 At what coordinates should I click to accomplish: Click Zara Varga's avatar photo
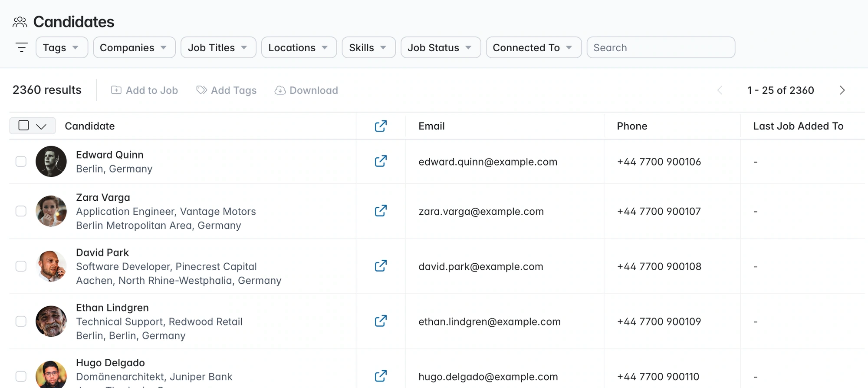click(x=51, y=211)
